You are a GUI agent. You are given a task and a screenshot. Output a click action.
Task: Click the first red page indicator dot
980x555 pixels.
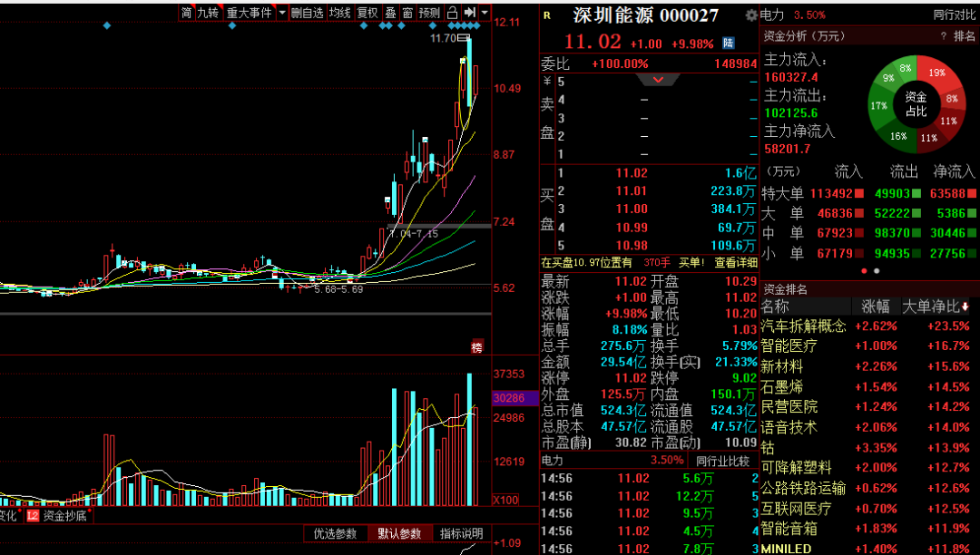coord(865,271)
